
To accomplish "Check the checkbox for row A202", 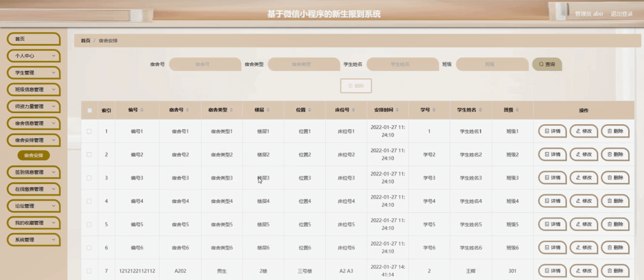I will pos(89,271).
